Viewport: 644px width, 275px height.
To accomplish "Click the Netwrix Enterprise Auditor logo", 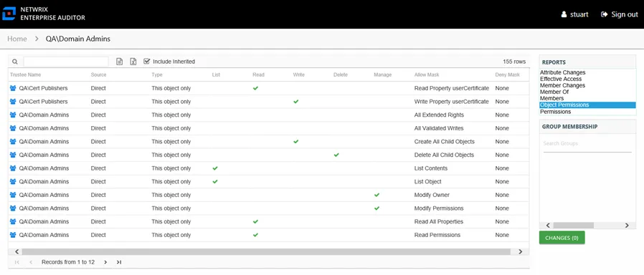I will coord(9,14).
